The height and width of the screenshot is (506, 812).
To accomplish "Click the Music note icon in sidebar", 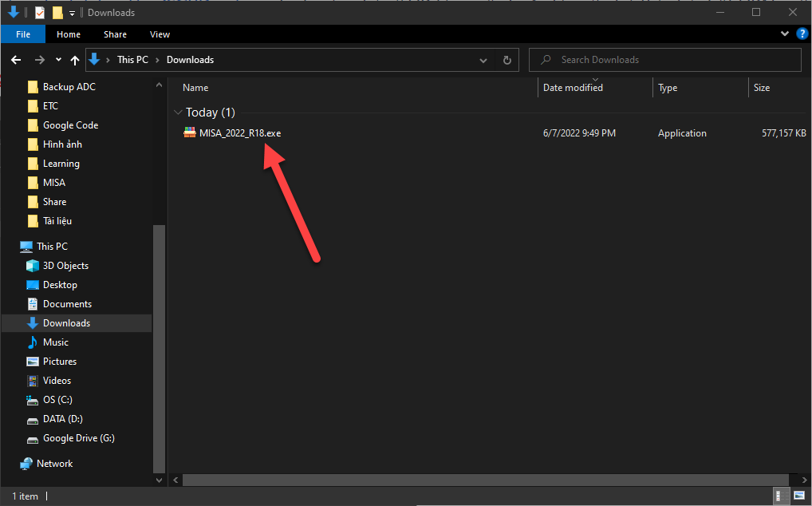I will (x=32, y=342).
